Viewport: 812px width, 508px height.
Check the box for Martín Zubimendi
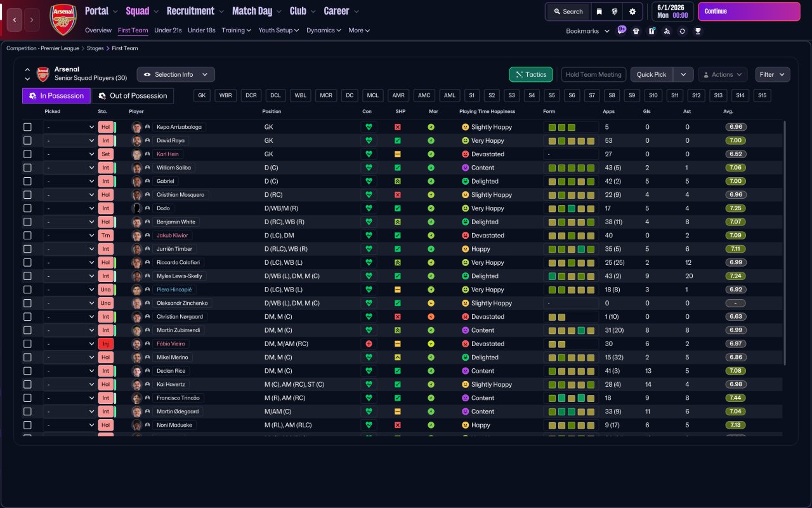point(27,330)
